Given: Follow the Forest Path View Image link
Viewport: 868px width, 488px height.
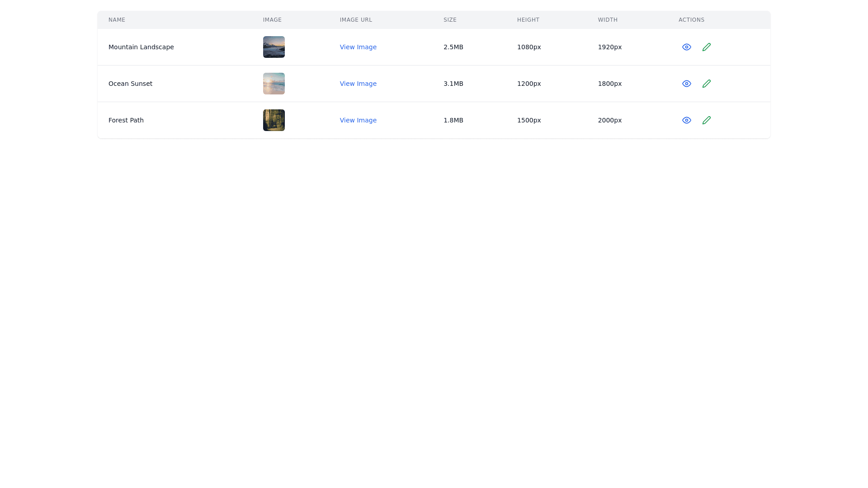Looking at the screenshot, I should click(358, 120).
